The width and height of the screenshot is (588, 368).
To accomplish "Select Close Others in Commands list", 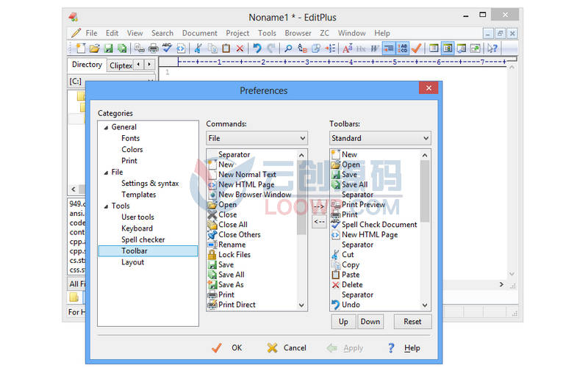I will (x=240, y=234).
